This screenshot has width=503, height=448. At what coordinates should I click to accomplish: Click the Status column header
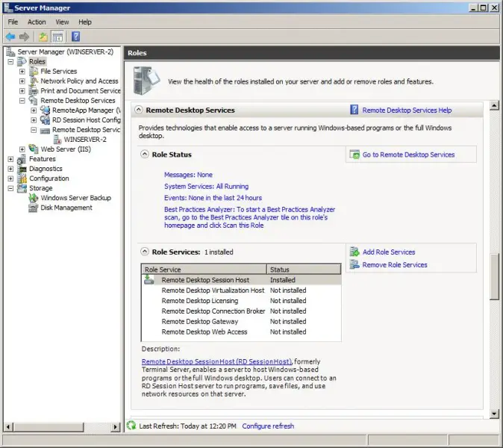[304, 270]
